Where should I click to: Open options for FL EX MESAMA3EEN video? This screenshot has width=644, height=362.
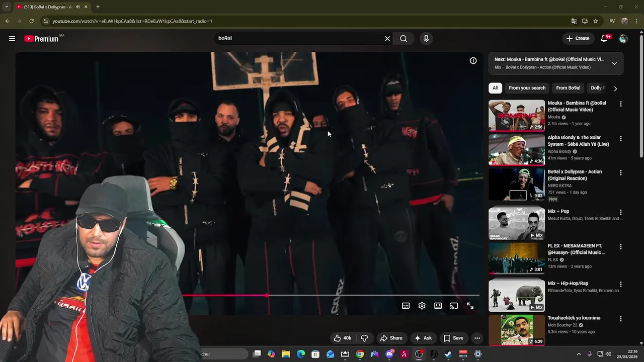point(621,246)
